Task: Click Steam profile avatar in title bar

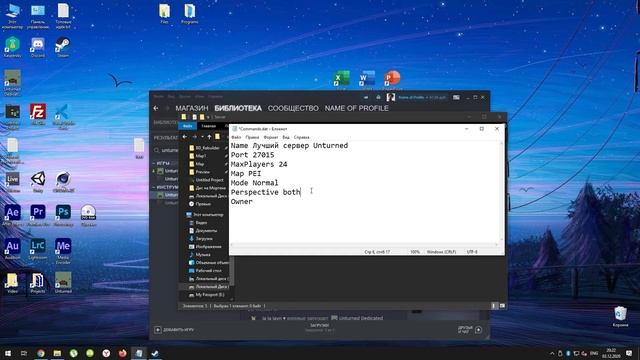Action: (391, 97)
